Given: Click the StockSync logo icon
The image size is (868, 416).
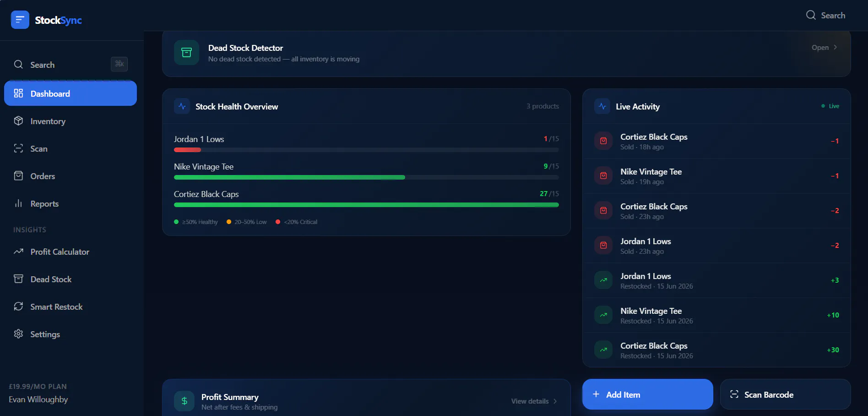Looking at the screenshot, I should (x=20, y=20).
